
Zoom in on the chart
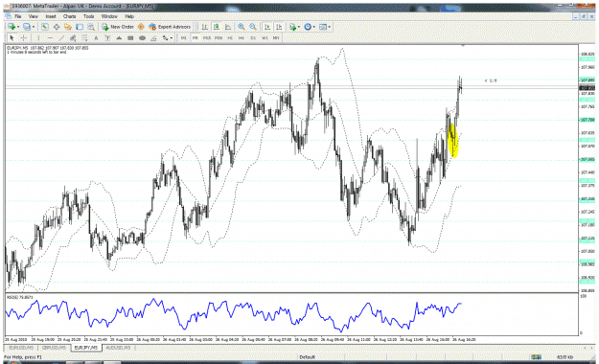[242, 27]
